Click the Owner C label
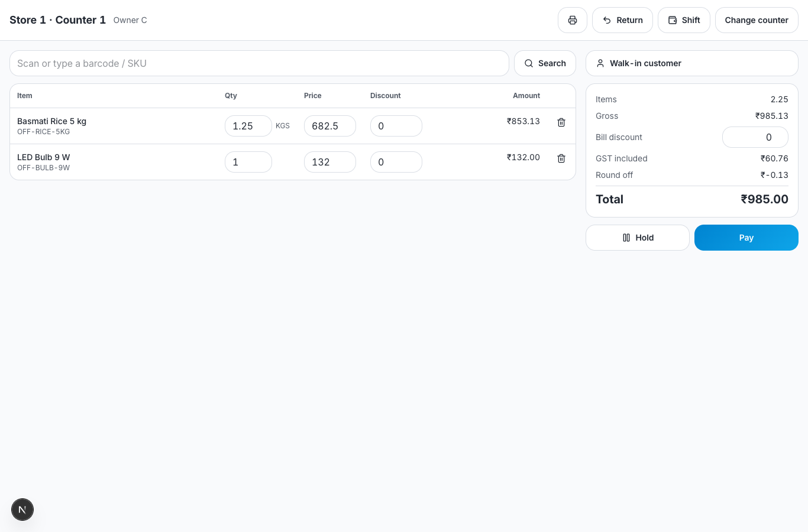The width and height of the screenshot is (808, 532). (130, 20)
